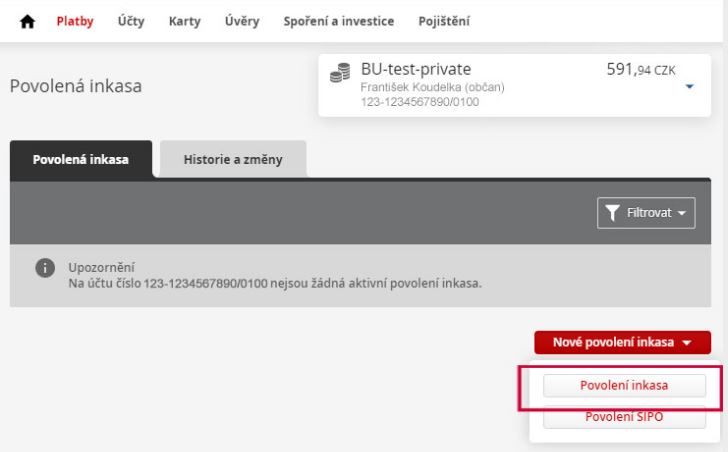
Task: Choose Povolení SIPO option
Action: 624,417
